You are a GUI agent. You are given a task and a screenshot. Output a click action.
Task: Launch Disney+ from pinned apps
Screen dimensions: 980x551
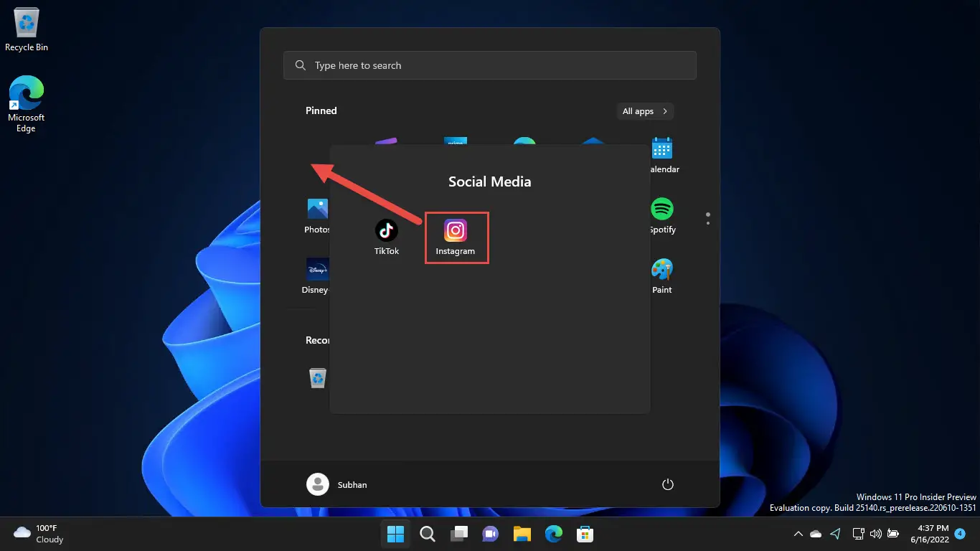click(316, 276)
